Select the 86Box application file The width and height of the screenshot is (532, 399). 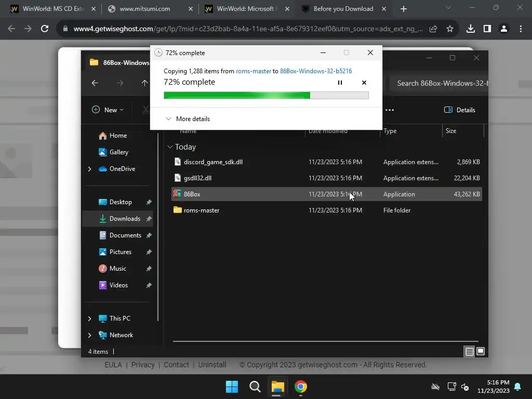[x=326, y=194]
